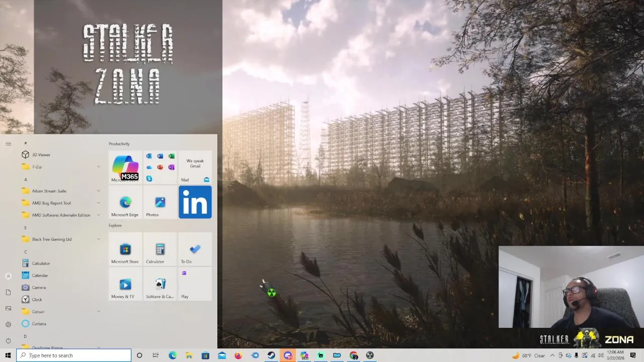Select the Explore group heading
Viewport: 644px width, 362px height.
pyautogui.click(x=115, y=225)
